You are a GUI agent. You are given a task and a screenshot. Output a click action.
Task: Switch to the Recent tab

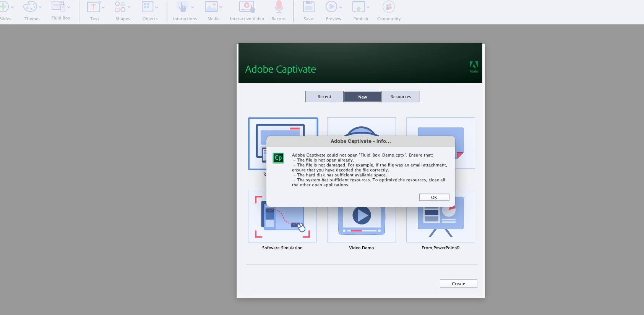(x=324, y=97)
